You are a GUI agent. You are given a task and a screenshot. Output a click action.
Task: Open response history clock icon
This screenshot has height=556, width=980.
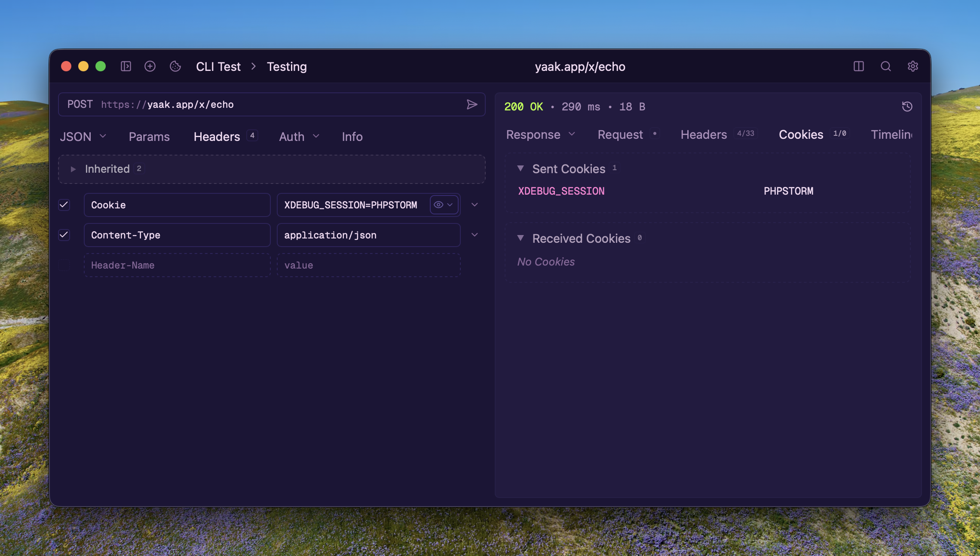907,107
